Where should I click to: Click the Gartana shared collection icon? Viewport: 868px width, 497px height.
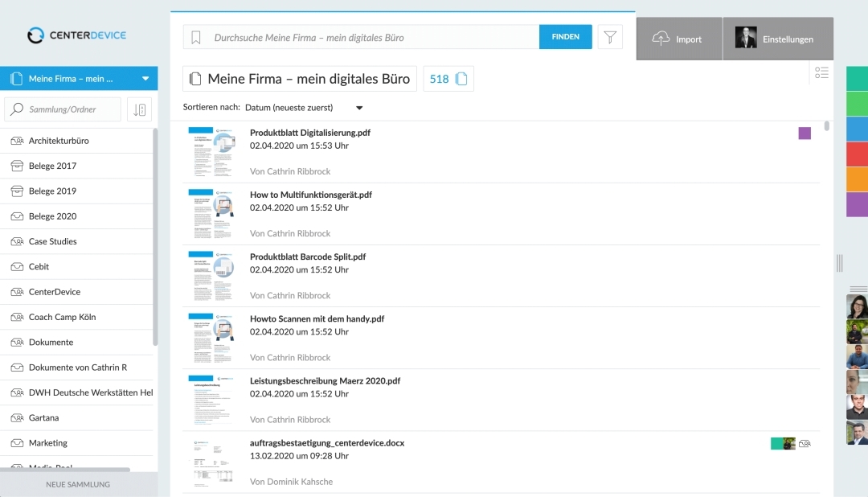[x=17, y=417]
